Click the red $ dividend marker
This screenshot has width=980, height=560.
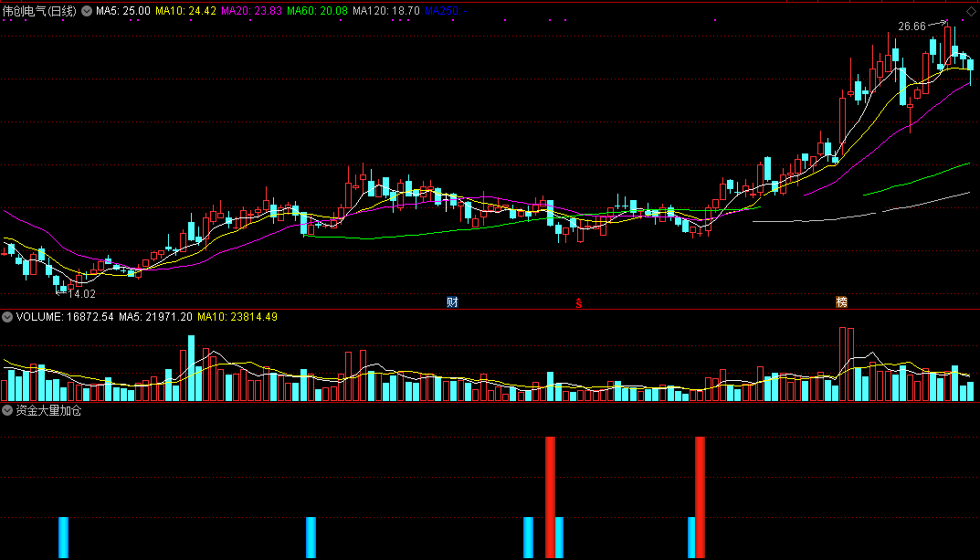(579, 303)
